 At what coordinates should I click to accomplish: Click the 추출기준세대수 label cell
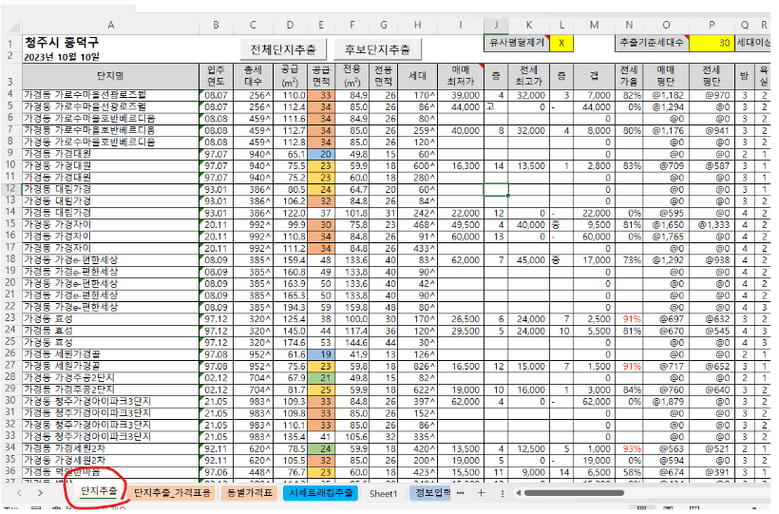[x=652, y=43]
